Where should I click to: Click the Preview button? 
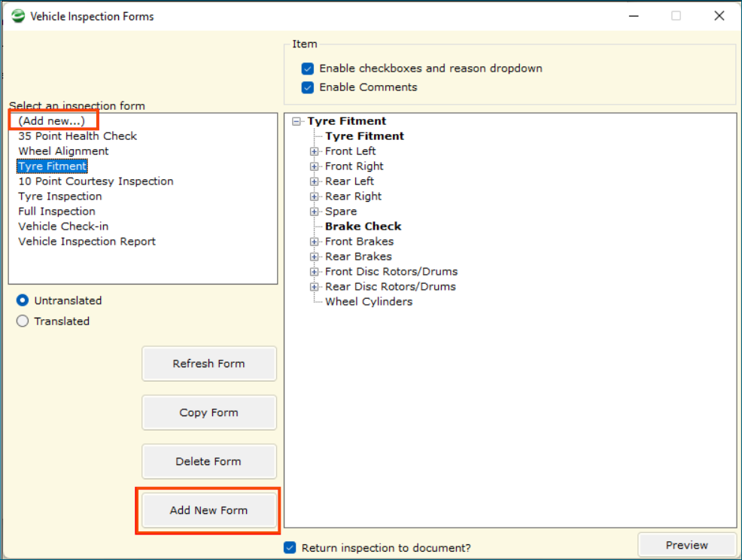[x=686, y=546]
